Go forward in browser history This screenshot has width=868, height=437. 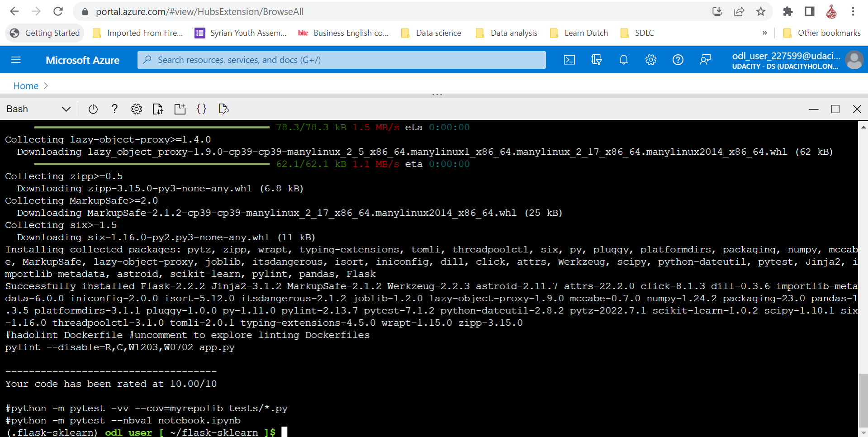point(36,11)
